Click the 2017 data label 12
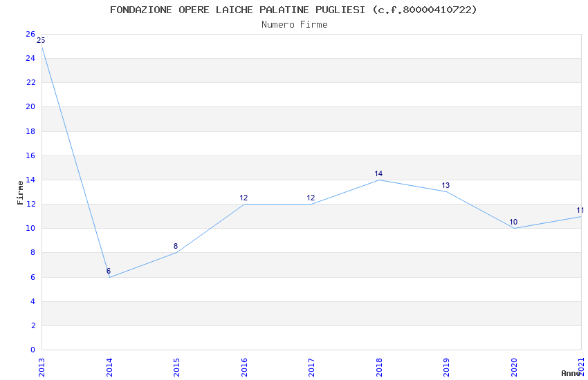The image size is (588, 380). (x=311, y=198)
